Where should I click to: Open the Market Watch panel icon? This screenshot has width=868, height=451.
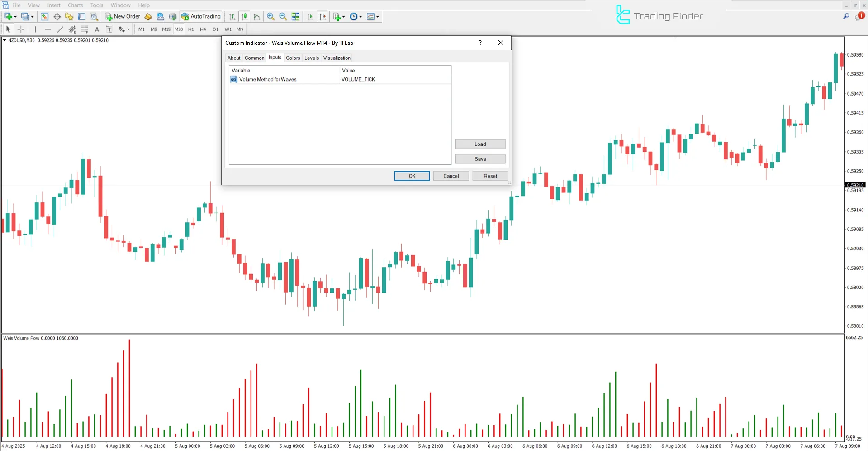[x=44, y=16]
